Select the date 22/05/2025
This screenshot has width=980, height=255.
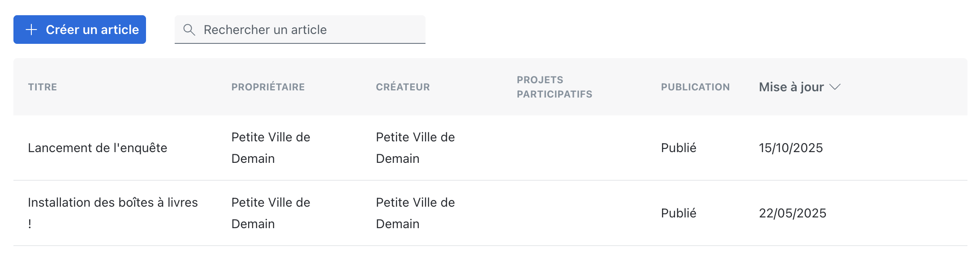pyautogui.click(x=792, y=213)
